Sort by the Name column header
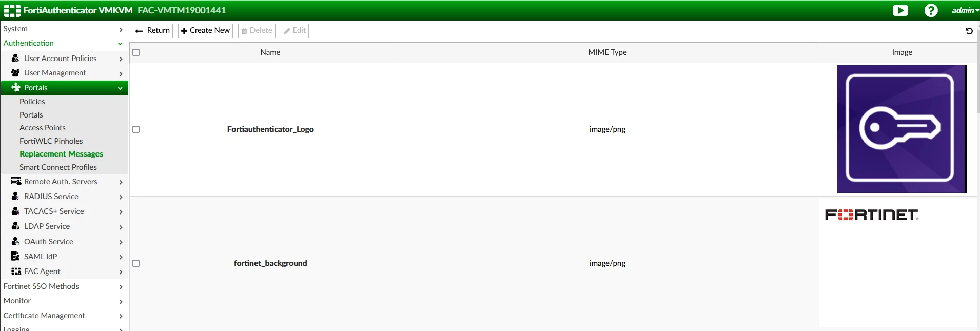The width and height of the screenshot is (980, 331). click(270, 52)
